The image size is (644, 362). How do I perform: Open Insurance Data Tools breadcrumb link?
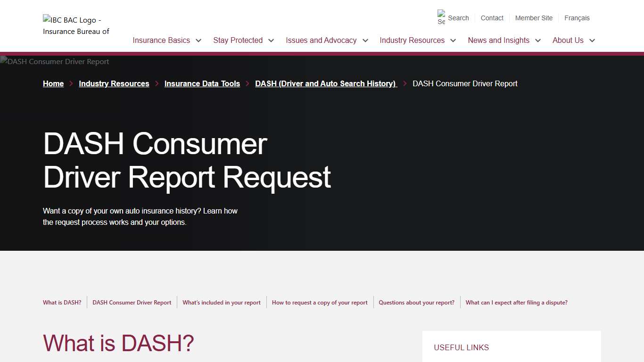coord(202,83)
